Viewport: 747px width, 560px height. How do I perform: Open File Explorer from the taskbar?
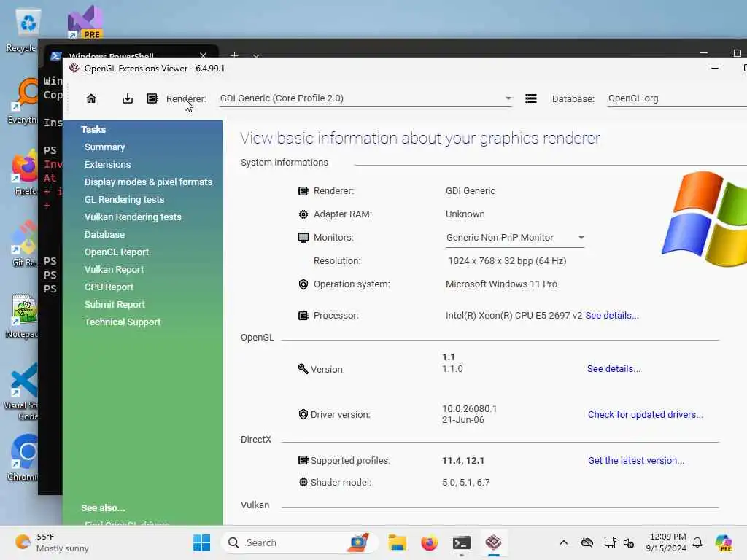397,542
